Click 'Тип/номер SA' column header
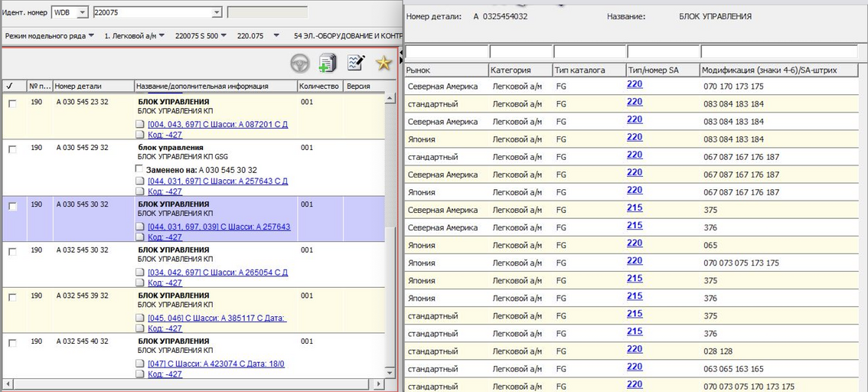Image resolution: width=868 pixels, height=392 pixels. click(x=662, y=70)
